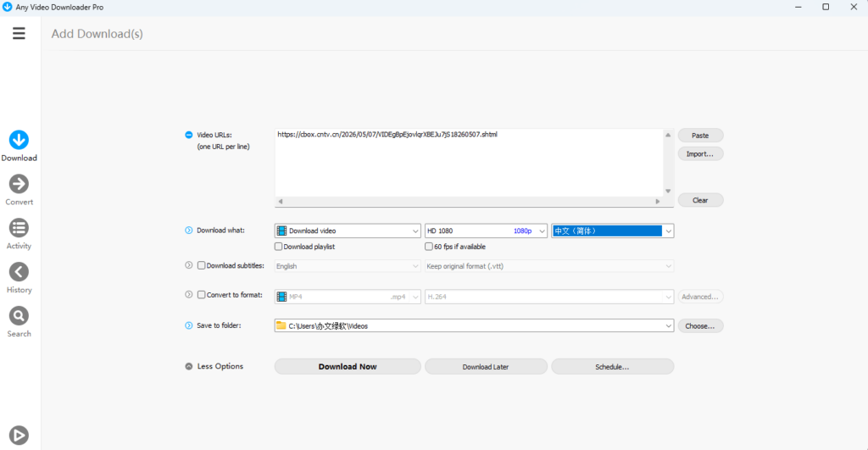Open the Schedule... dialog
Image resolution: width=868 pixels, height=450 pixels.
pos(612,366)
